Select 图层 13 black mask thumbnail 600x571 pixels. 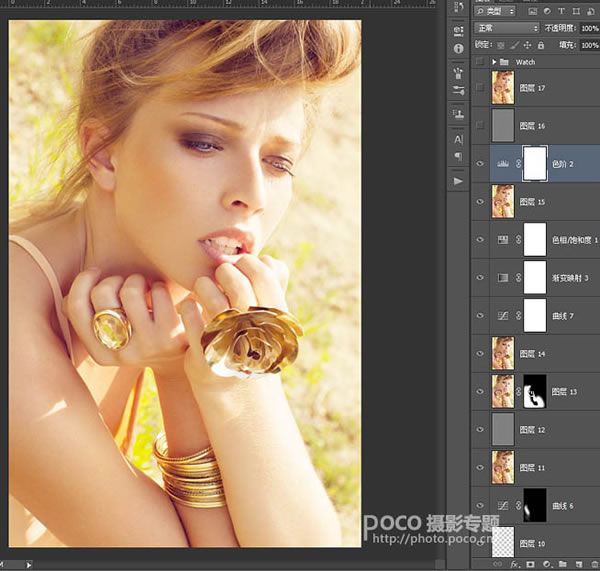click(535, 392)
